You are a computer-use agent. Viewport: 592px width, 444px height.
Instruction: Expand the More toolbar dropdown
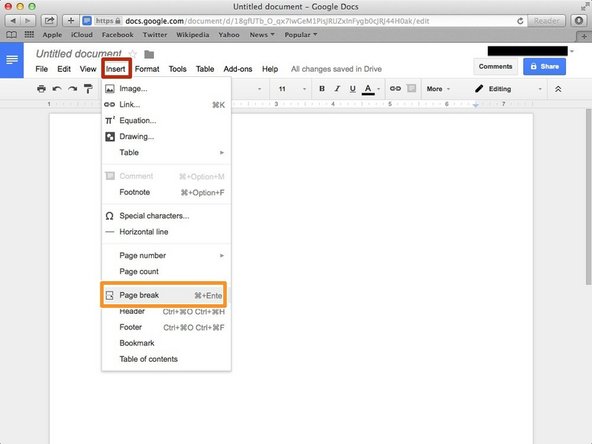(438, 89)
